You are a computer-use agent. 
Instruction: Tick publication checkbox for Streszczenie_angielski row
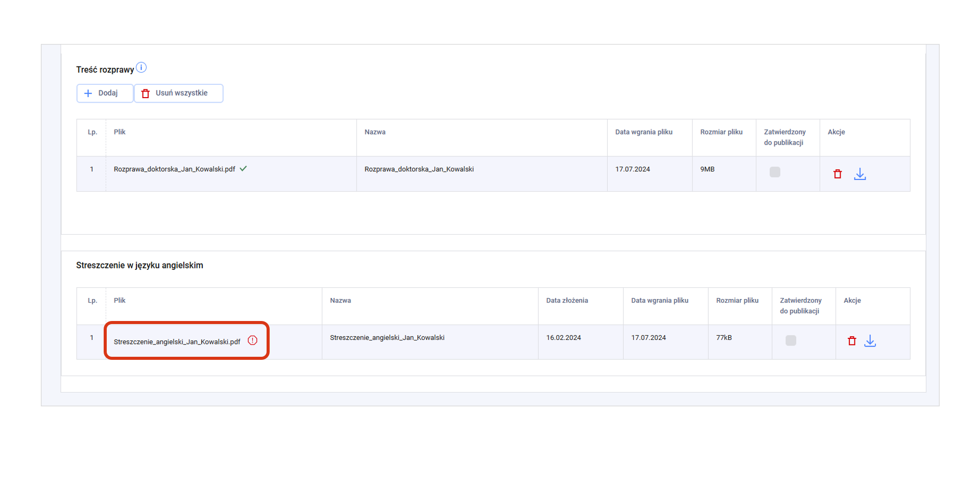click(791, 340)
